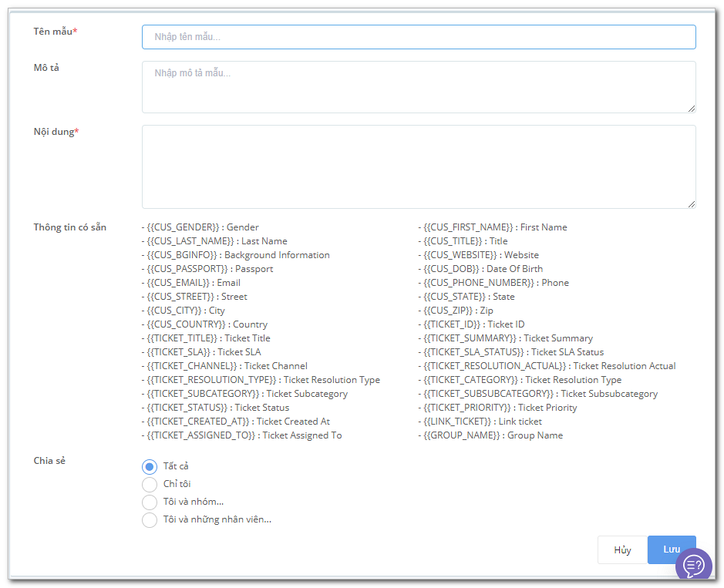This screenshot has width=724, height=588.
Task: Open the chat support bubble icon
Action: click(693, 564)
